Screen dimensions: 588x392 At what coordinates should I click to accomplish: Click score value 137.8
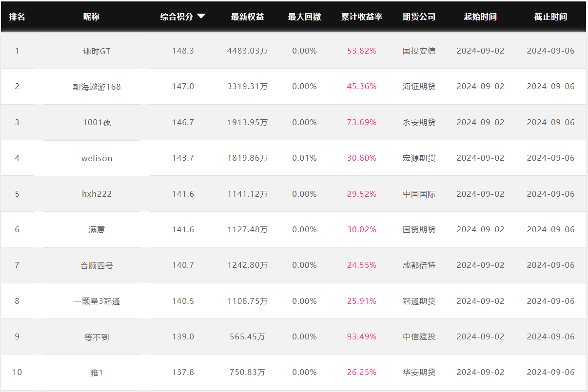[x=183, y=372]
